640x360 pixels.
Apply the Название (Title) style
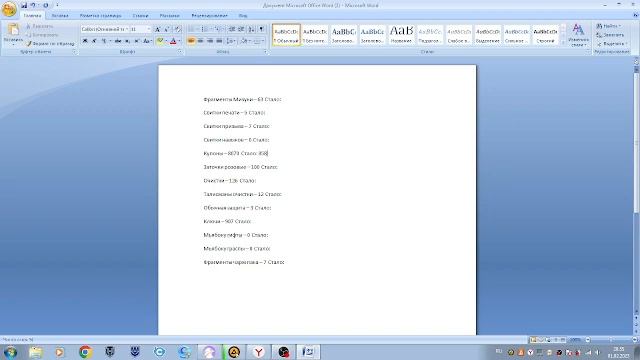point(401,34)
